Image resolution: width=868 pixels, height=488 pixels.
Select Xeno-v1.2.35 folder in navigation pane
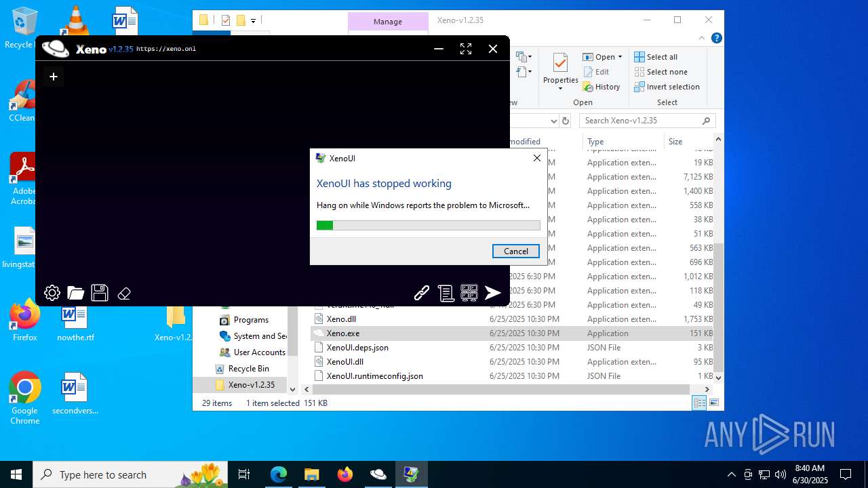click(244, 385)
